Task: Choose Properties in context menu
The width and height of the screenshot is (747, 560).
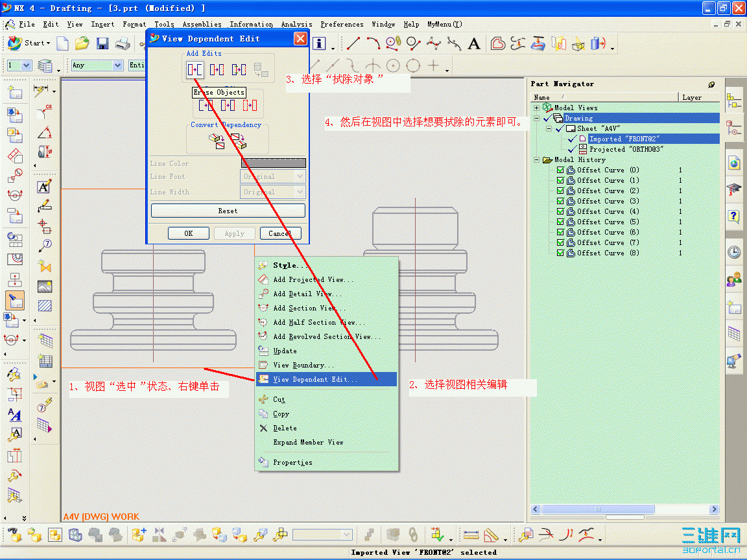Action: (326, 462)
